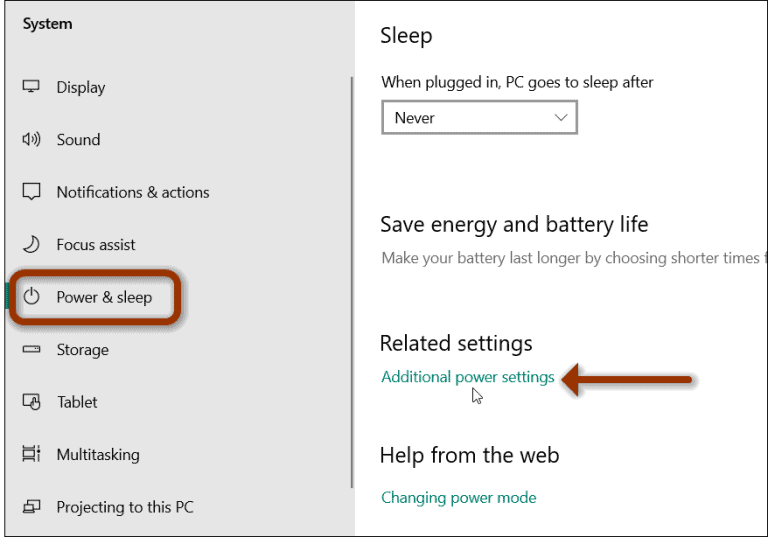
Task: Click the Projecting to this PC icon
Action: pyautogui.click(x=31, y=506)
